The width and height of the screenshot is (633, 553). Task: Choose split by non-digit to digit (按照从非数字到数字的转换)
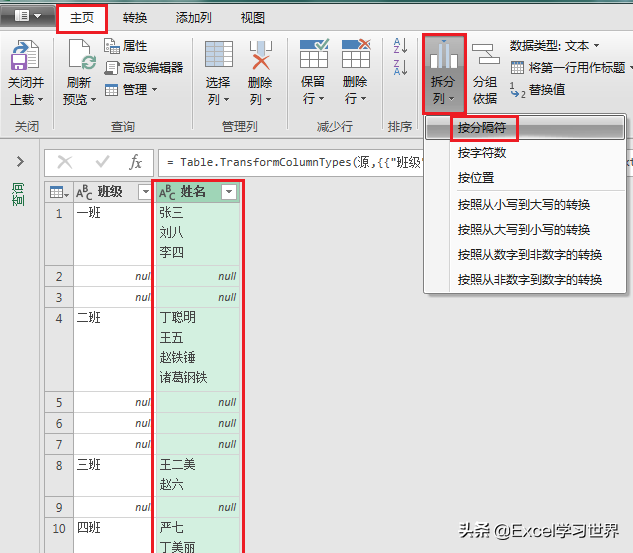pyautogui.click(x=525, y=280)
